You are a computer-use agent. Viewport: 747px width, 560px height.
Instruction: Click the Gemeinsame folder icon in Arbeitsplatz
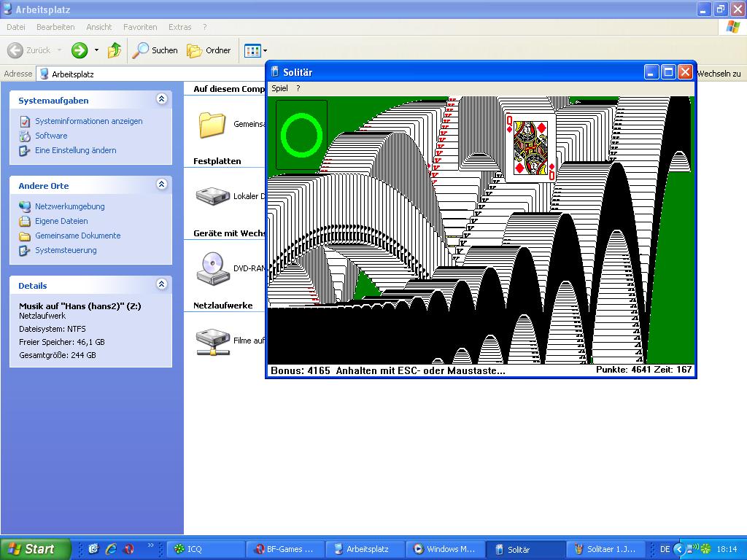(x=212, y=125)
